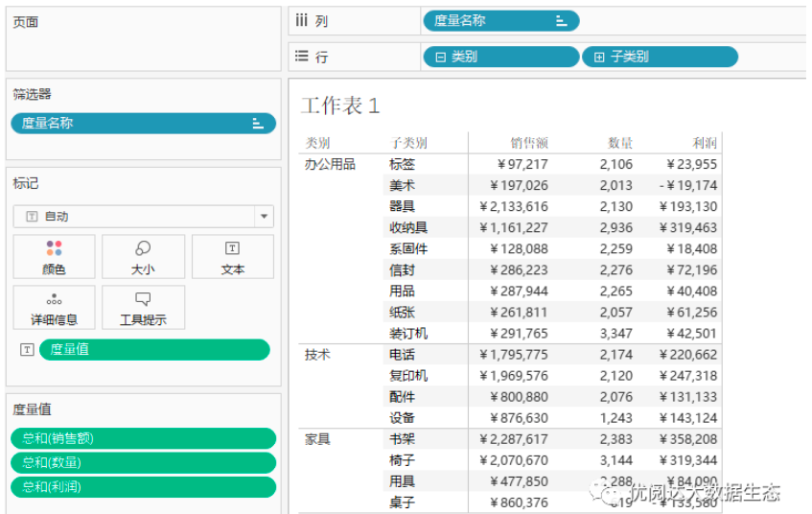The width and height of the screenshot is (812, 514).
Task: Click the 工作表 1 sheet title
Action: coord(340,105)
